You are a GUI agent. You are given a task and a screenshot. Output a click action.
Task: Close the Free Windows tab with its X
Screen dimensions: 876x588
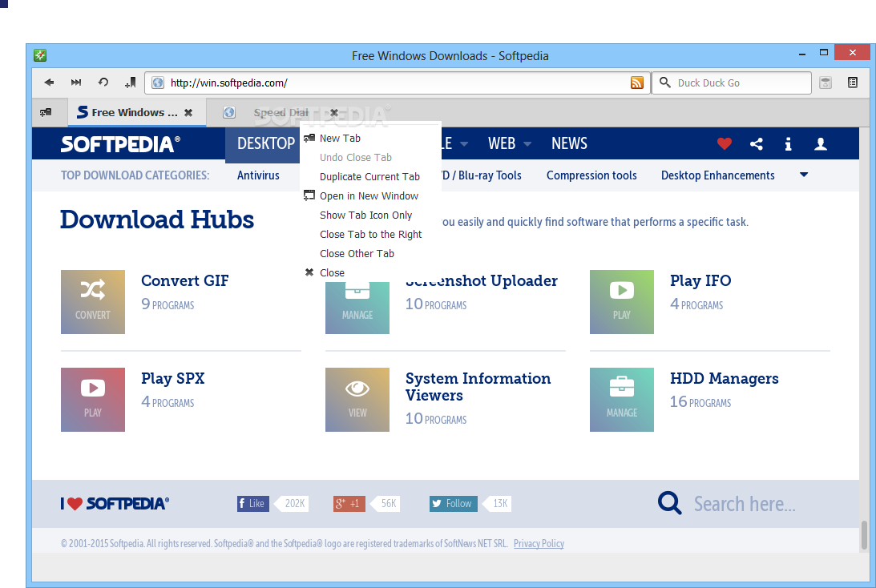coord(188,113)
